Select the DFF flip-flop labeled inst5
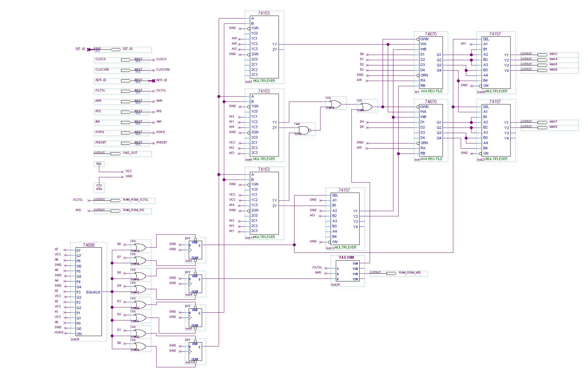Viewport: 588px width, 380px height. (195, 318)
